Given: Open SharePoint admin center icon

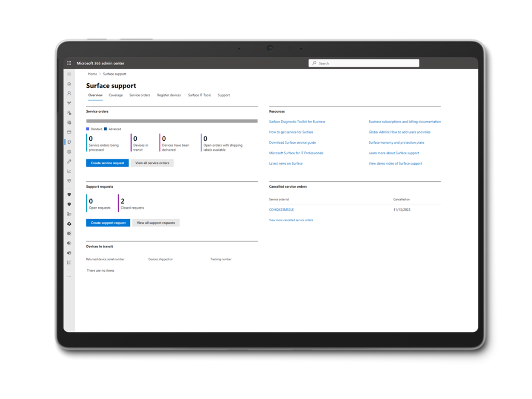Looking at the screenshot, I should pos(69,243).
